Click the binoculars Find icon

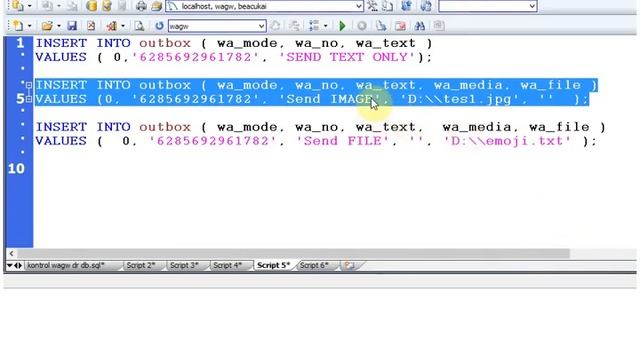click(419, 26)
